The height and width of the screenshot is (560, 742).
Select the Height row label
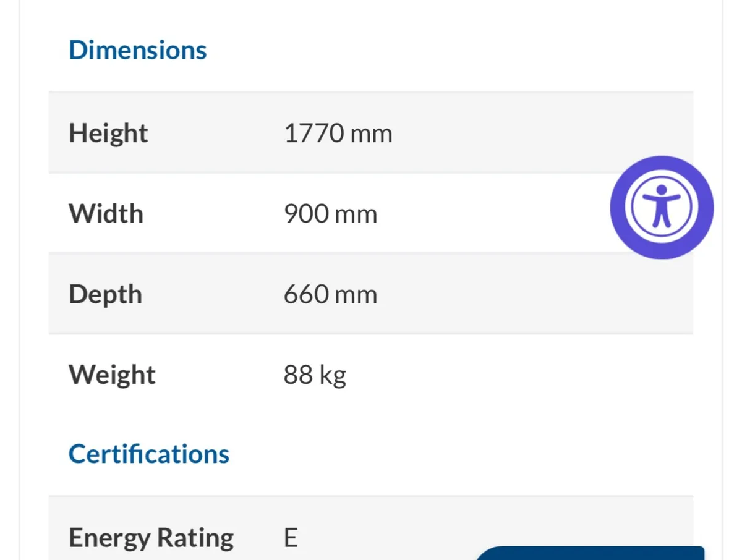pos(108,134)
